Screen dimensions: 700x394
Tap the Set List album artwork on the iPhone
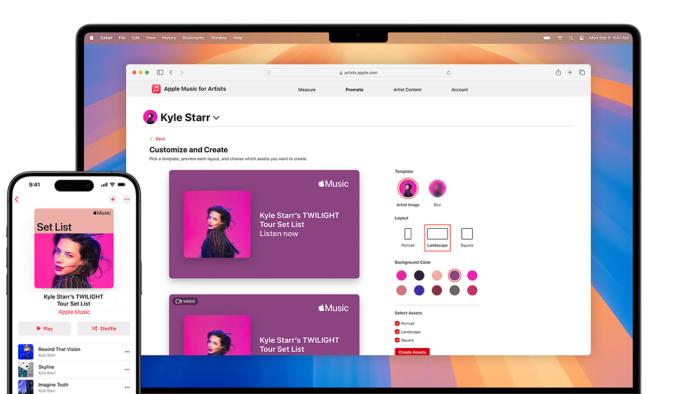74,248
